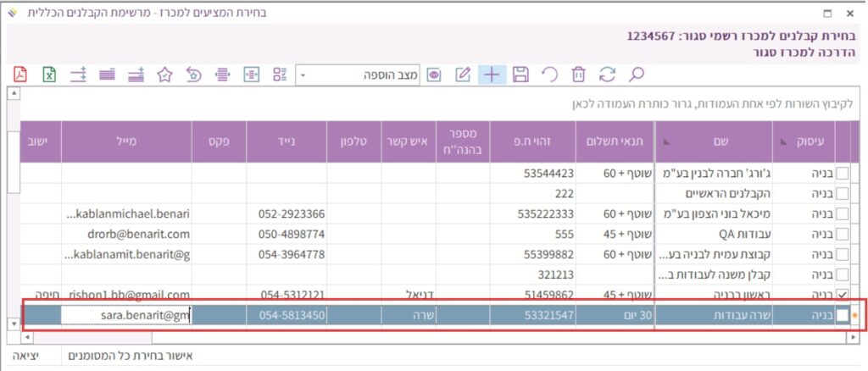The width and height of the screenshot is (868, 371).
Task: Uncheck the ראשון בבניה row checkbox
Action: click(843, 294)
